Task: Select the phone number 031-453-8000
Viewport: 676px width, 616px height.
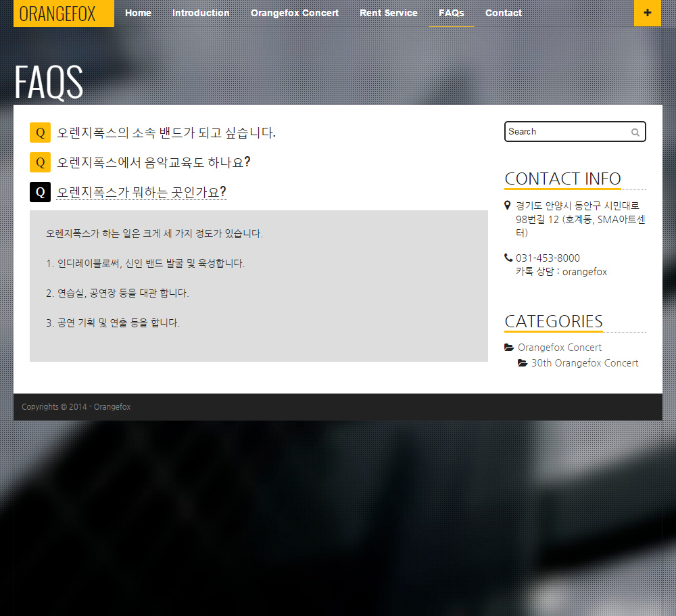Action: click(x=548, y=258)
